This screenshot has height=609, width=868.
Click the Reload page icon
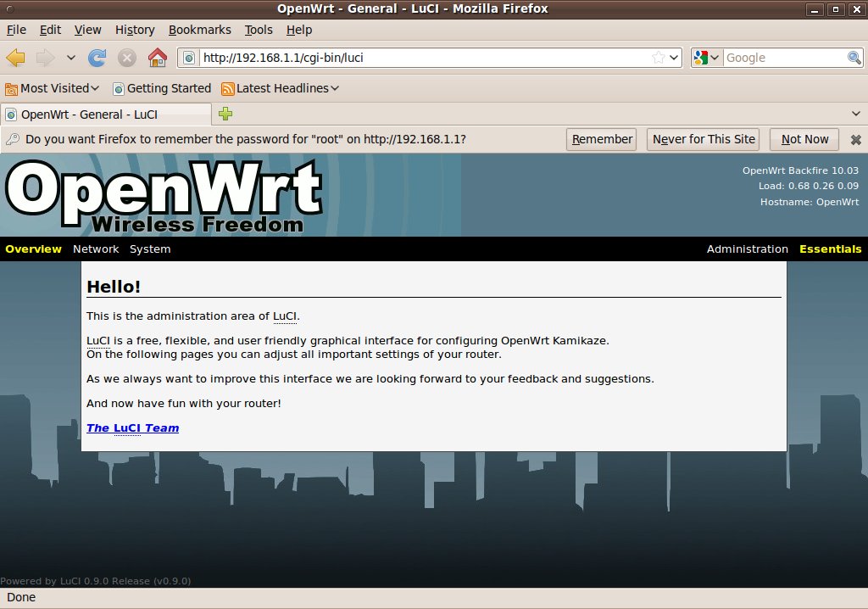click(x=97, y=58)
